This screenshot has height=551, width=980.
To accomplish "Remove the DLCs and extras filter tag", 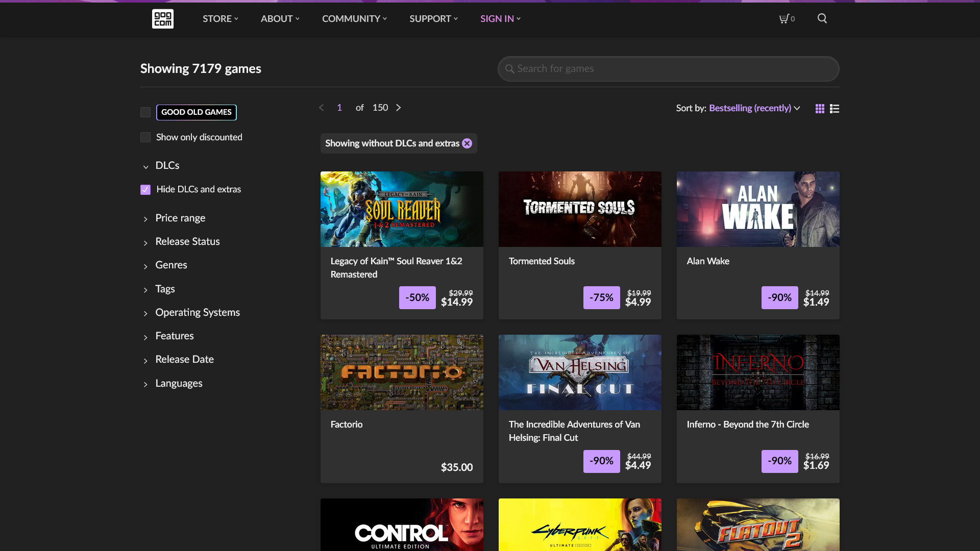I will (x=467, y=143).
